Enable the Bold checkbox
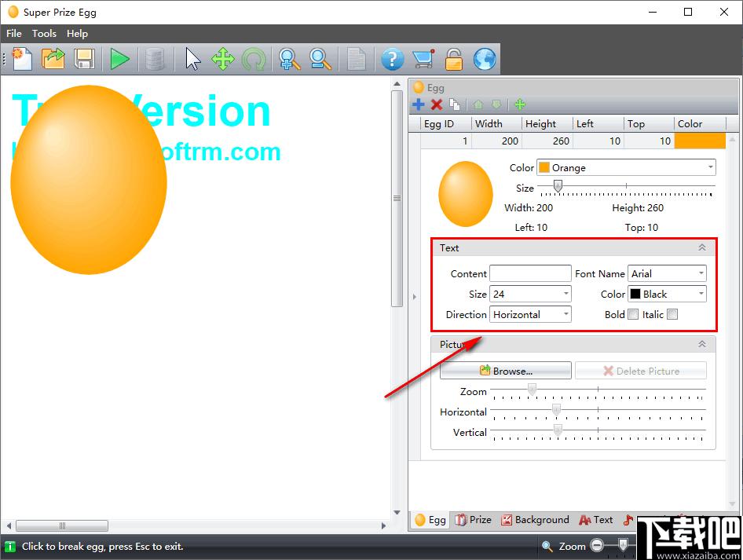 tap(633, 314)
